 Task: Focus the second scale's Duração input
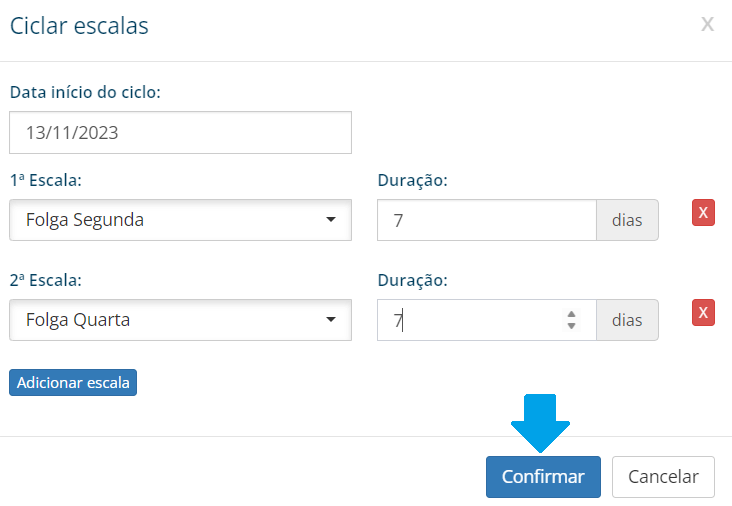(x=486, y=320)
